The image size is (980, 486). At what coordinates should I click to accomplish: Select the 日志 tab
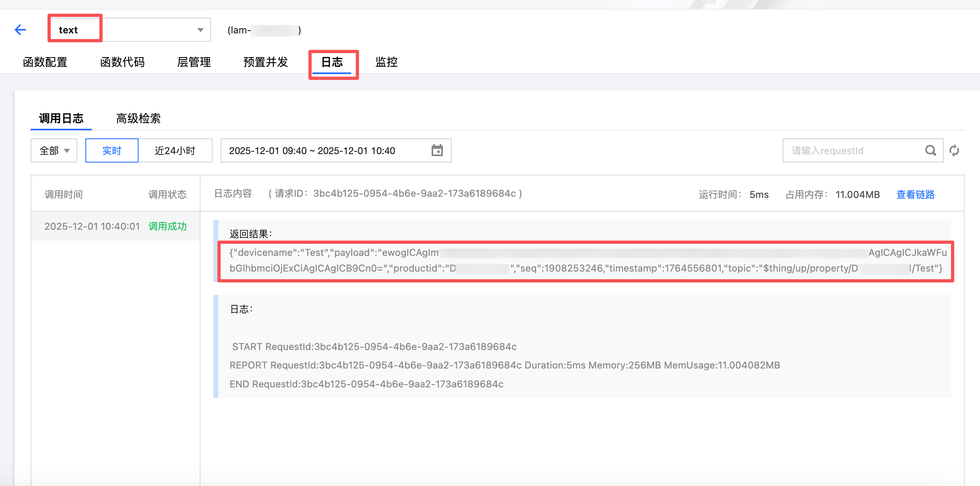click(332, 62)
